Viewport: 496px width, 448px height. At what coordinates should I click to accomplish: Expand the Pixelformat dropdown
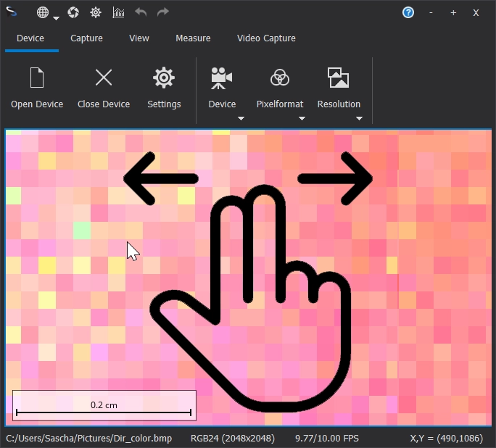tap(302, 118)
